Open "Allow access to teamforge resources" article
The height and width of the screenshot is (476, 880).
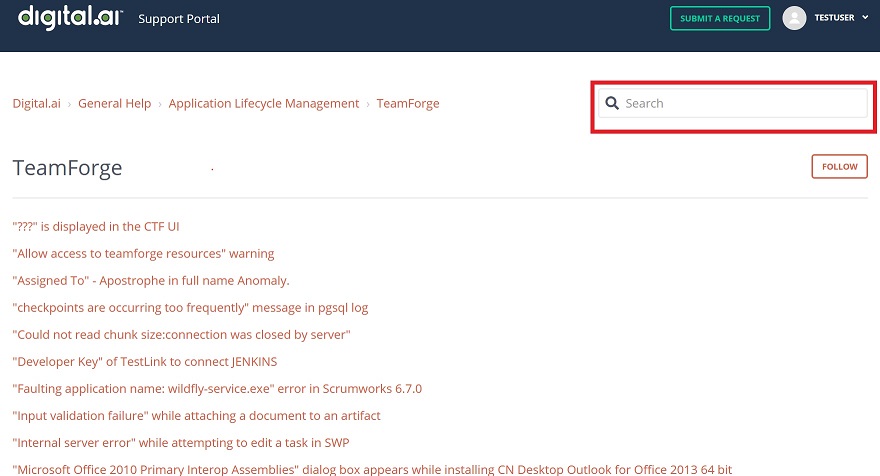coord(143,254)
